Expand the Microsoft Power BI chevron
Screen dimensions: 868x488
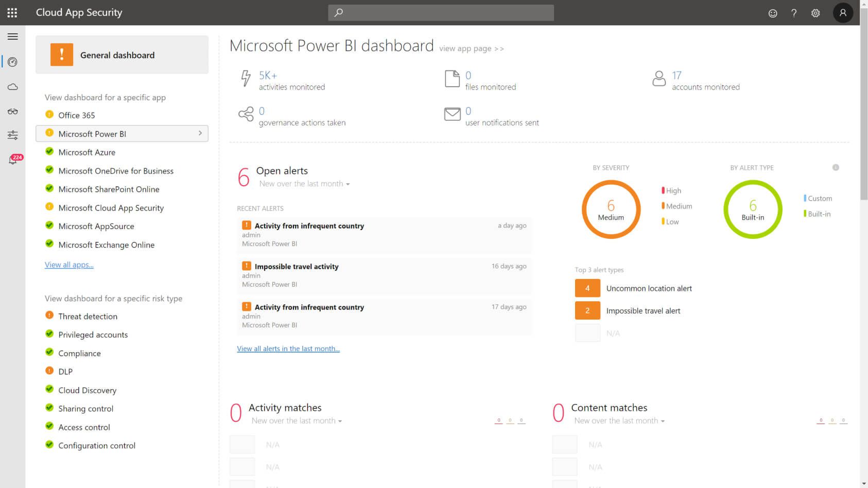pyautogui.click(x=200, y=133)
